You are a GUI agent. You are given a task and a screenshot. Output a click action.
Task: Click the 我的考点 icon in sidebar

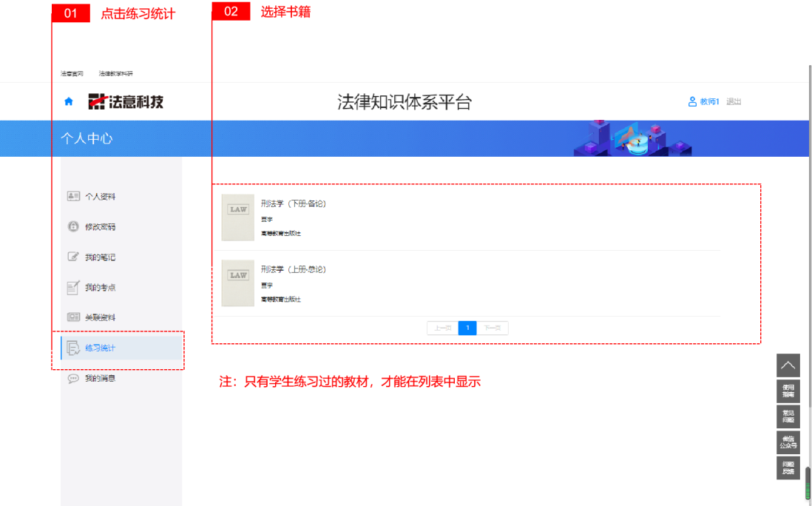[73, 288]
